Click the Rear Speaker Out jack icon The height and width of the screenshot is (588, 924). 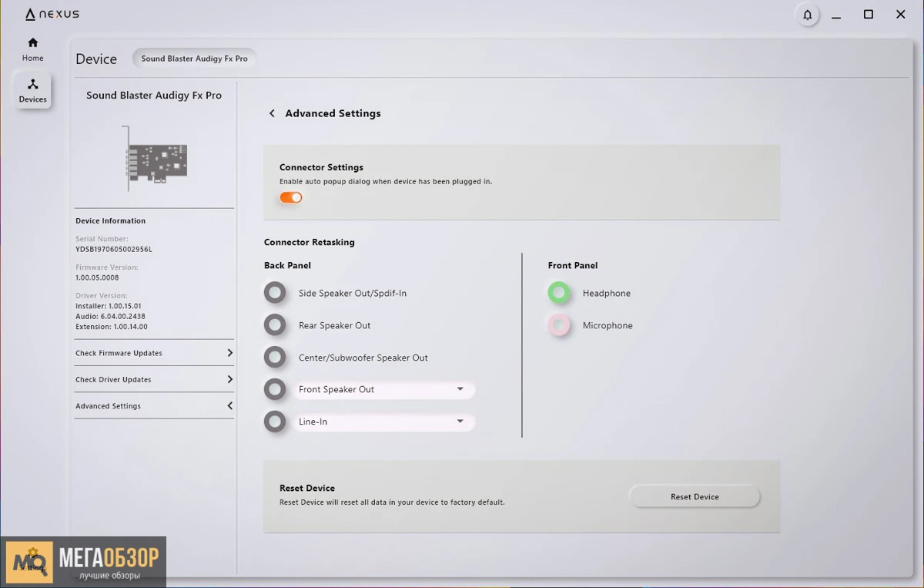pos(275,325)
